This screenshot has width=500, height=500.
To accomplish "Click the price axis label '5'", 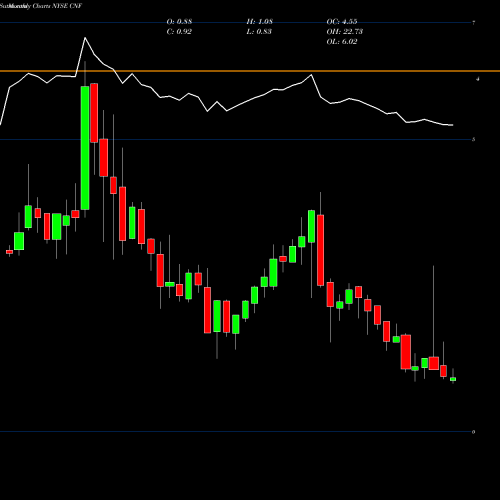I will [474, 139].
